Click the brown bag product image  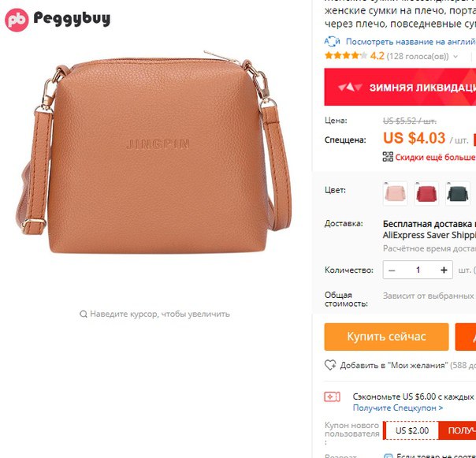point(154,152)
